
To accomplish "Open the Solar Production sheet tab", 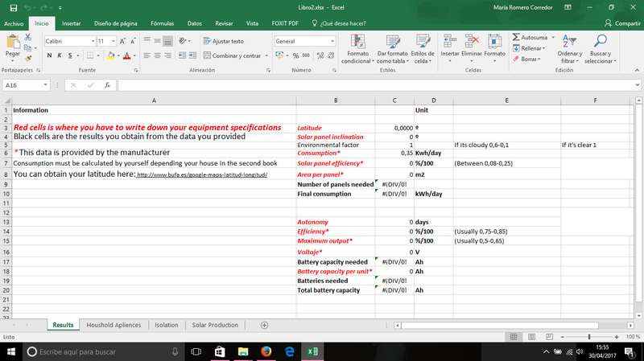I will [215, 325].
